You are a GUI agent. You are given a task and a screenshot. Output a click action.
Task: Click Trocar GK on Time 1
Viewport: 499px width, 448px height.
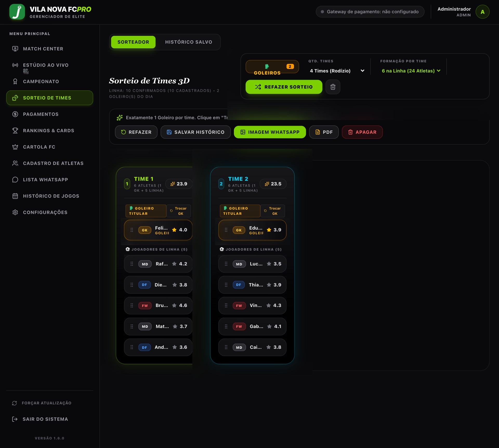click(x=179, y=211)
